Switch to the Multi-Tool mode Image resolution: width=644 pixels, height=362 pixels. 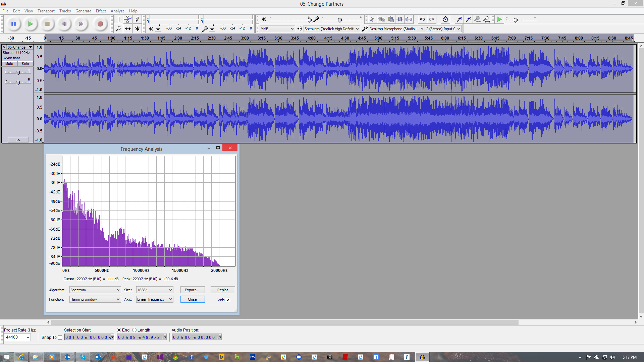click(x=137, y=28)
